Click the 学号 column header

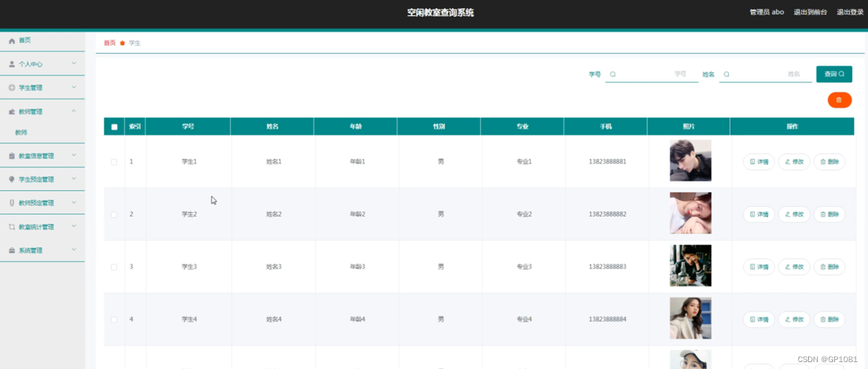[x=188, y=127]
